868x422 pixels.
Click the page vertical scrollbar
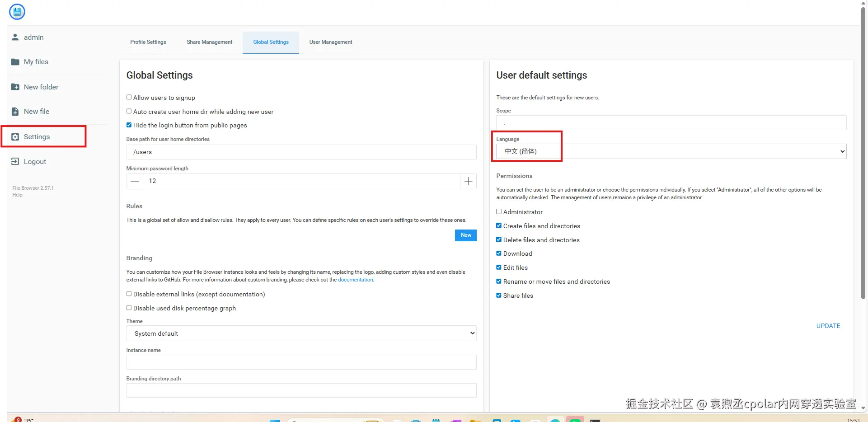tap(863, 154)
